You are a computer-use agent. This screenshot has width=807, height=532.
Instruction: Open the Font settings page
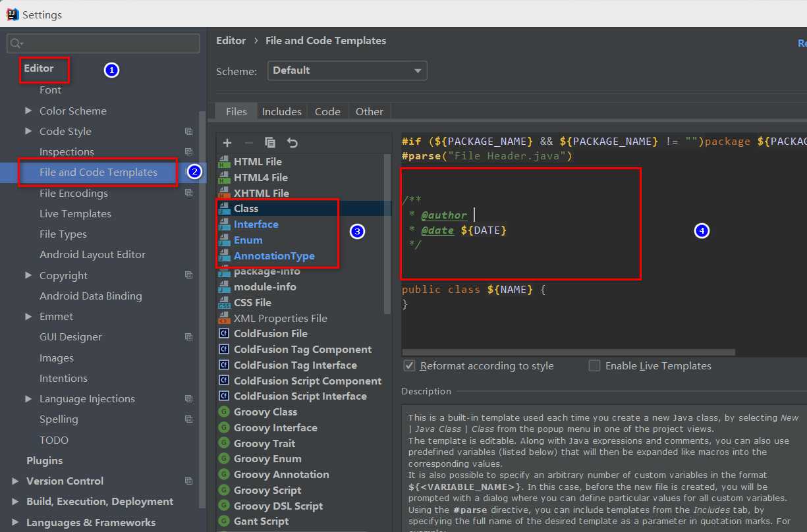coord(50,90)
